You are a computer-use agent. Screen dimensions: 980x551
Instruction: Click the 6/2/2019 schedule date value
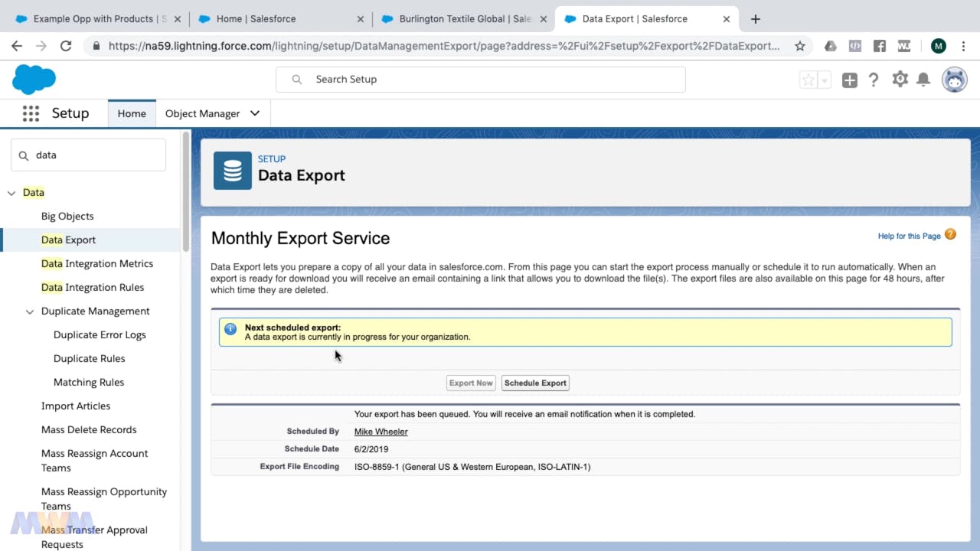[x=371, y=449]
